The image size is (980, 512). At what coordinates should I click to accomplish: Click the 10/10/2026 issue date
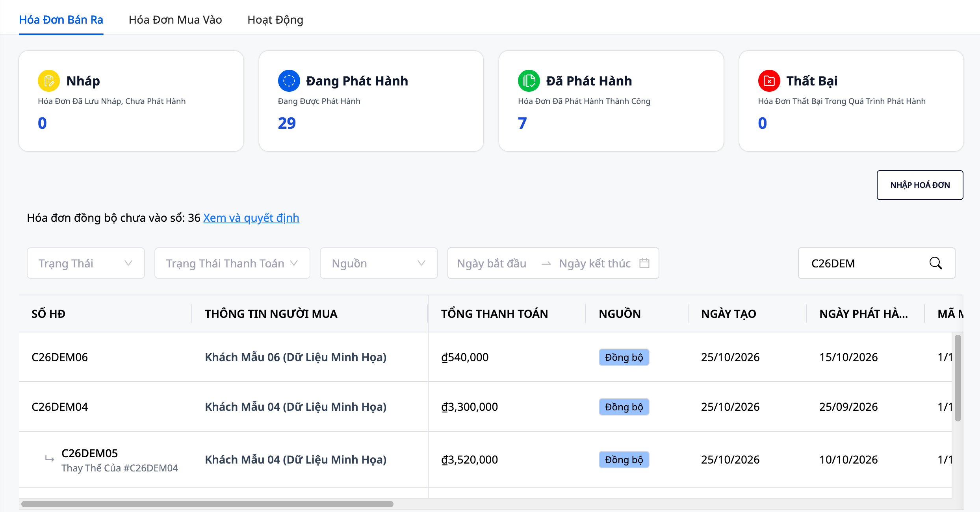coord(848,460)
